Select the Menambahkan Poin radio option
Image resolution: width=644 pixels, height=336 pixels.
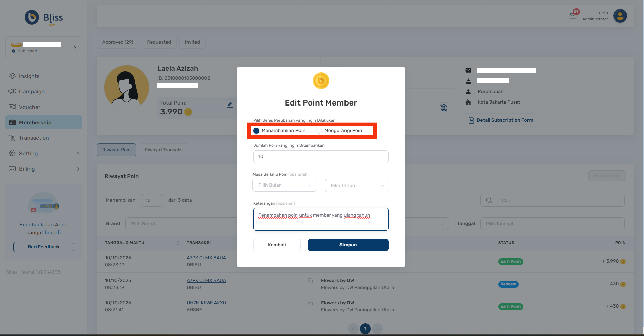tap(257, 131)
